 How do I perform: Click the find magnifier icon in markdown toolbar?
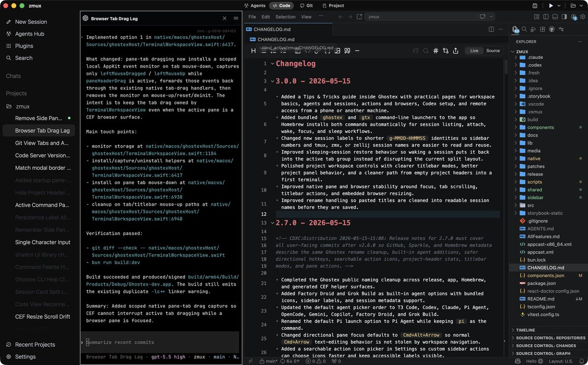click(x=426, y=51)
